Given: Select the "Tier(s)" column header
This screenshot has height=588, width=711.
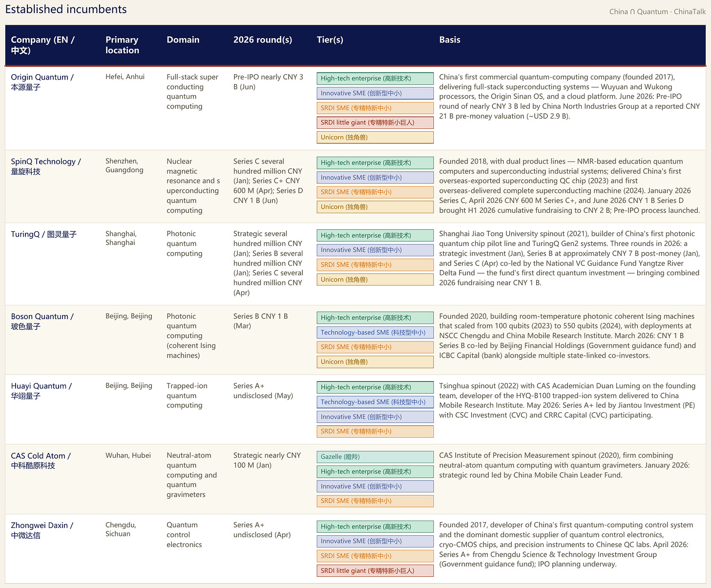Looking at the screenshot, I should pyautogui.click(x=330, y=40).
